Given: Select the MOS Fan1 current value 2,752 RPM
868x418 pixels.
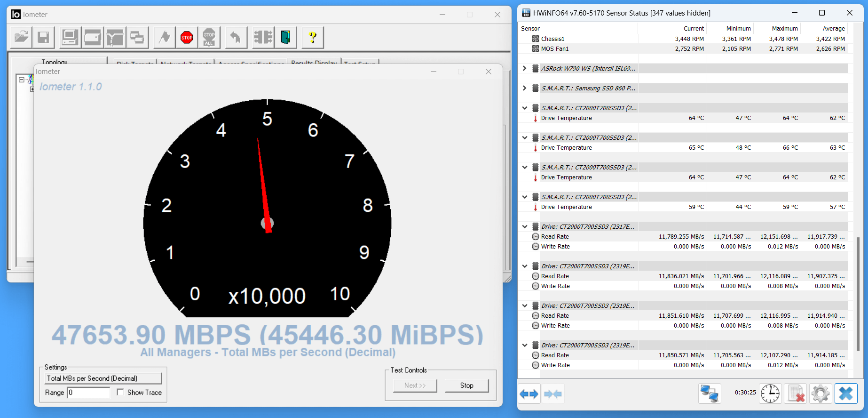Looking at the screenshot, I should click(689, 48).
